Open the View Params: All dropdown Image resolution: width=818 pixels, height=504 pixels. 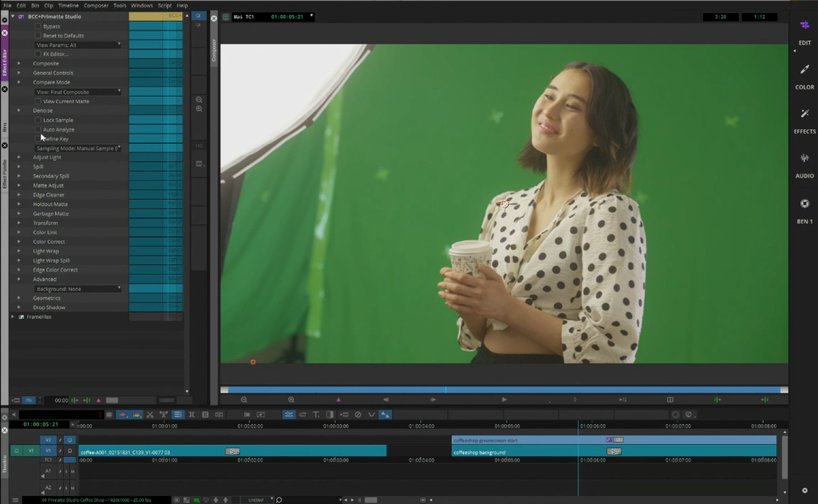pos(77,45)
